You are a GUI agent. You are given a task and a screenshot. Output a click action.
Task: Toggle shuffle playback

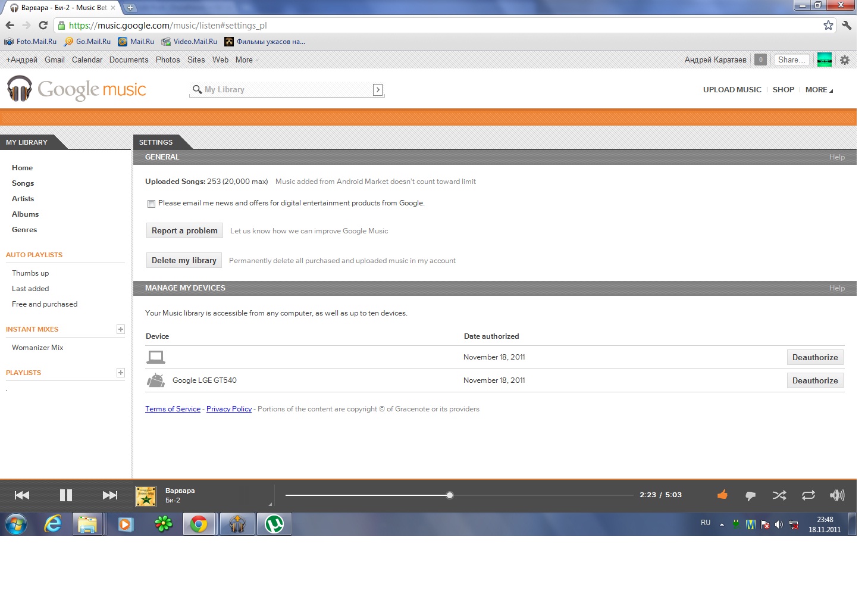779,495
